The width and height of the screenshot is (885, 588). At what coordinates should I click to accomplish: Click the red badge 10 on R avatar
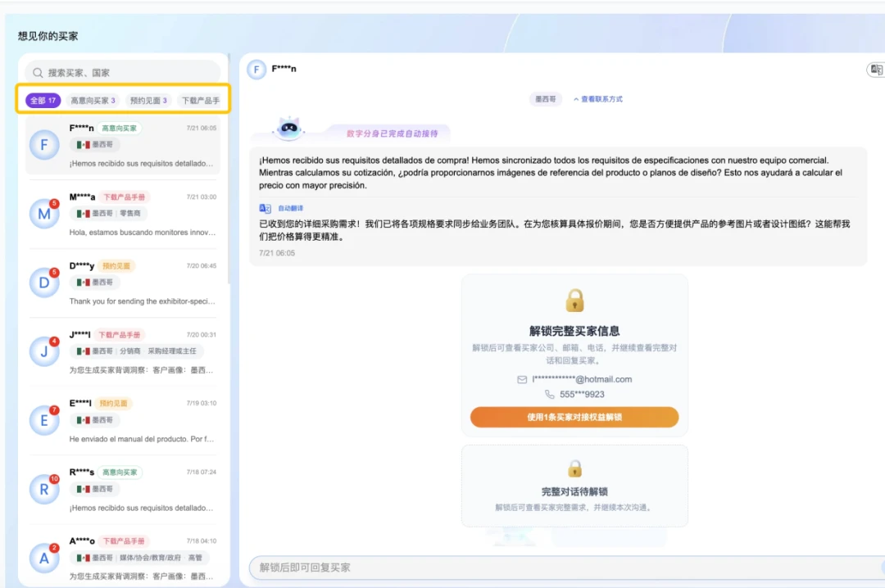pos(54,479)
